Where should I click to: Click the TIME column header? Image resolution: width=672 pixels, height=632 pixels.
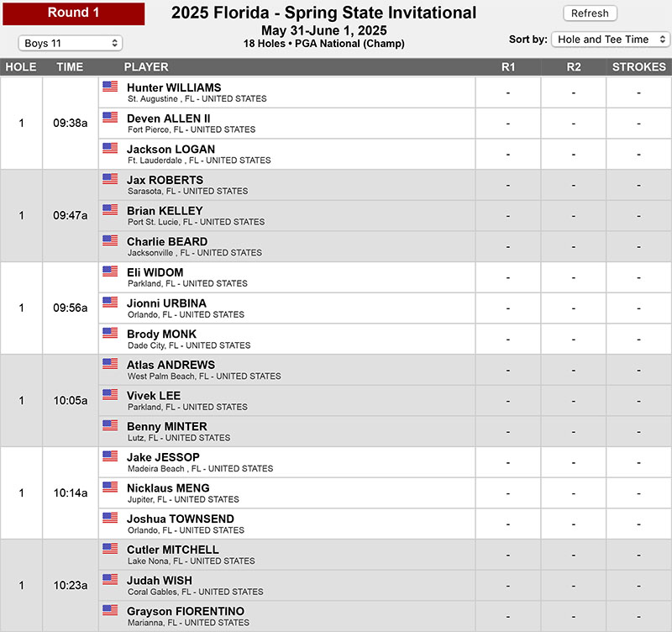[70, 67]
